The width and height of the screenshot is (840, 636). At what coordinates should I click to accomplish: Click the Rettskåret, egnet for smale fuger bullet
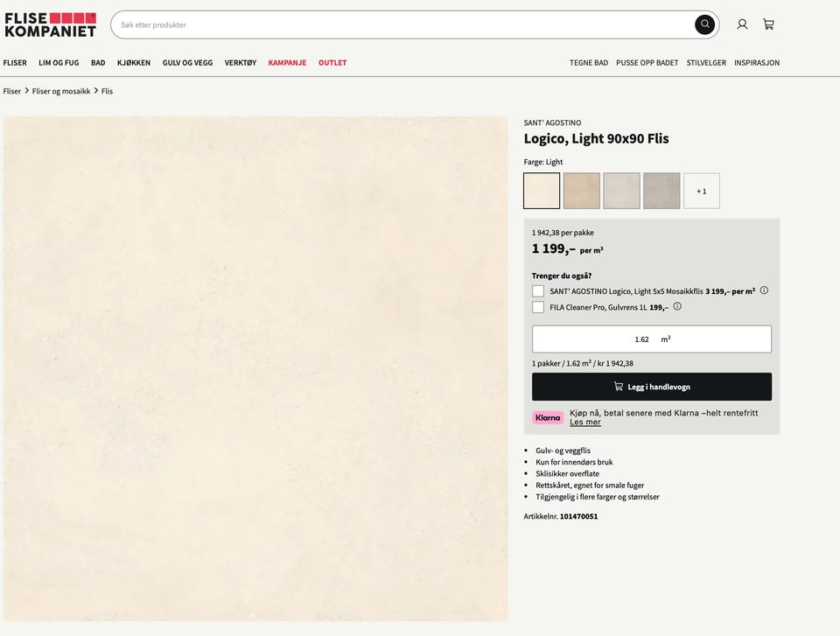590,485
